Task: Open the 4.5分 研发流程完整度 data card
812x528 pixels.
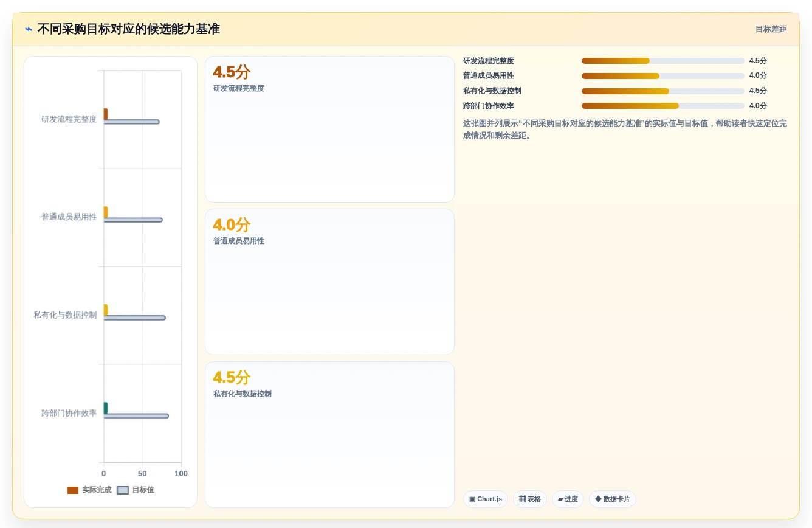Action: (329, 130)
